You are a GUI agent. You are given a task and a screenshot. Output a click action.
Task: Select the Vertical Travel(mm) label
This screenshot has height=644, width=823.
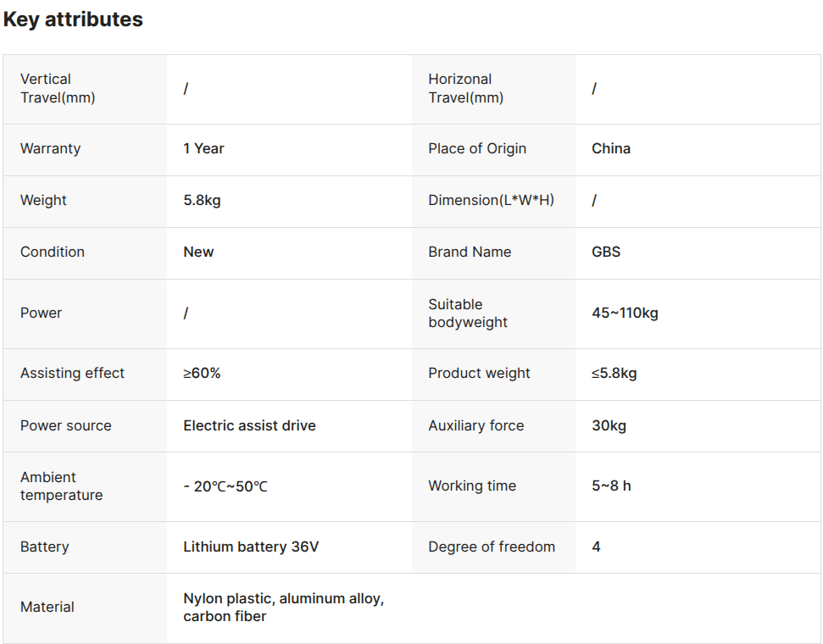(x=58, y=88)
